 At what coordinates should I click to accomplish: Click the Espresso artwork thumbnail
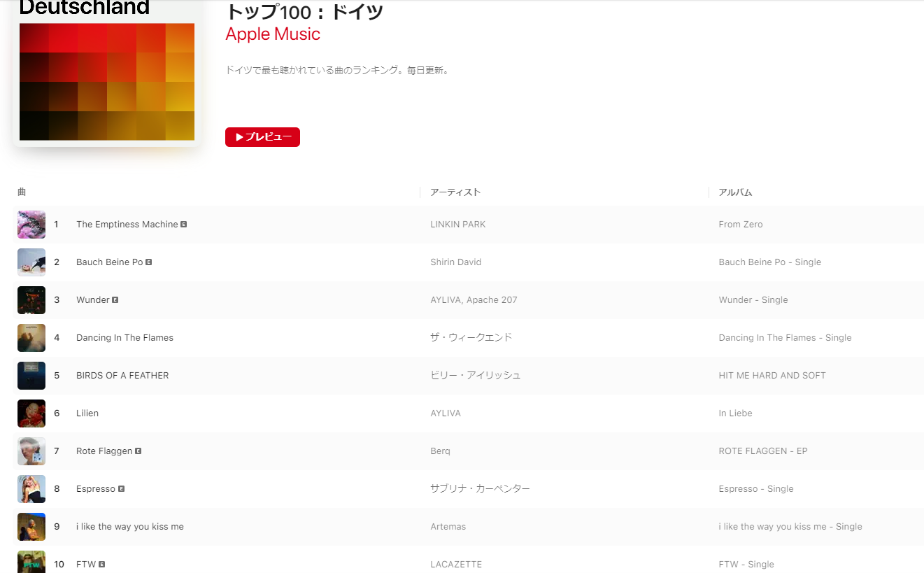tap(31, 489)
